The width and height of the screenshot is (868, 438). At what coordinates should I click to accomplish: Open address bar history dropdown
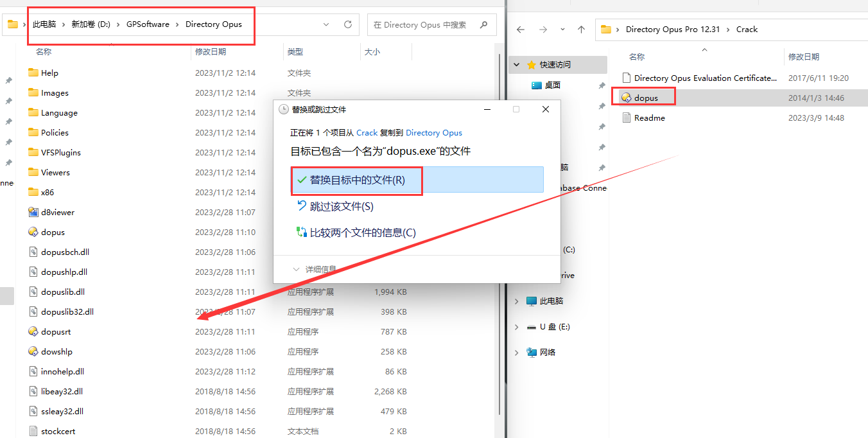tap(326, 24)
